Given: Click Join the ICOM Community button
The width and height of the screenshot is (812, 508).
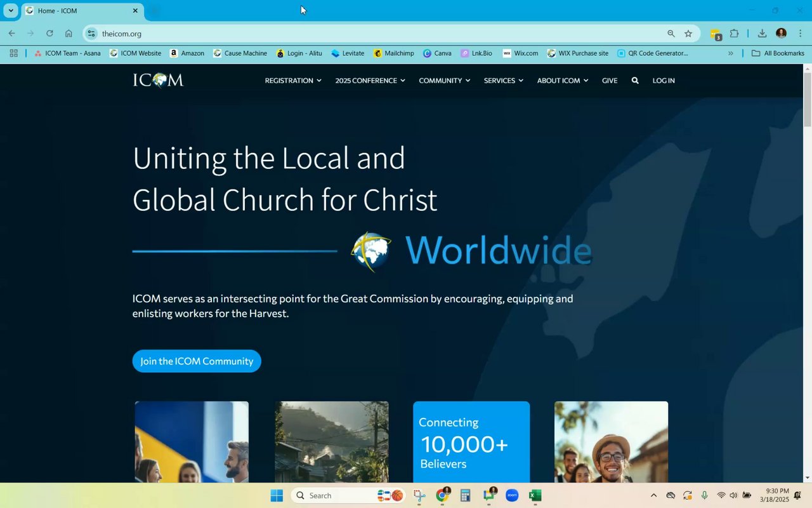Looking at the screenshot, I should pos(197,361).
